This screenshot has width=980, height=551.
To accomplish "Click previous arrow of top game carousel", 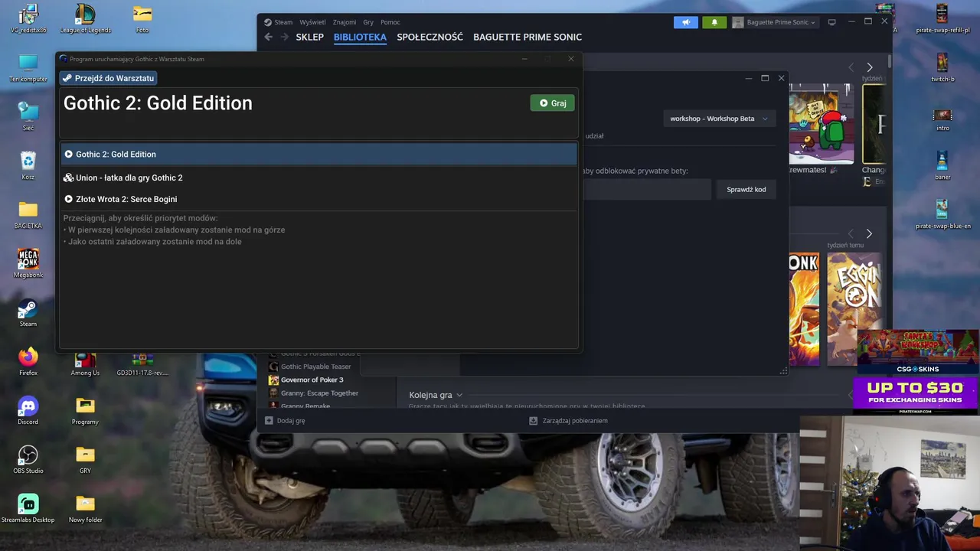I will click(851, 67).
